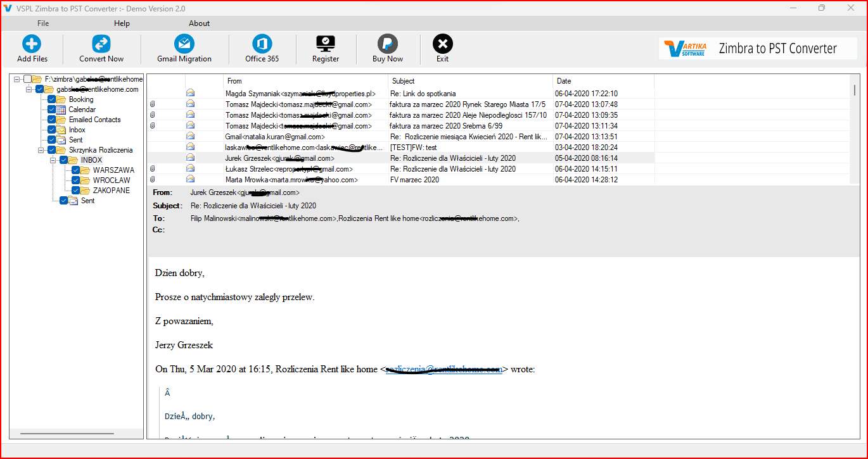Collapse the uppercase INBOX subfolder node
Viewport: 868px width, 459px height.
pyautogui.click(x=53, y=160)
